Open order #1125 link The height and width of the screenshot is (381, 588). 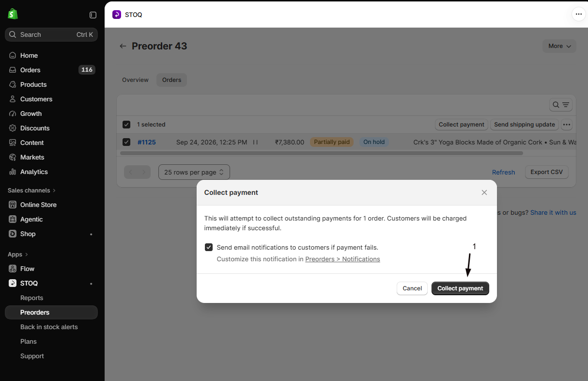(x=146, y=142)
